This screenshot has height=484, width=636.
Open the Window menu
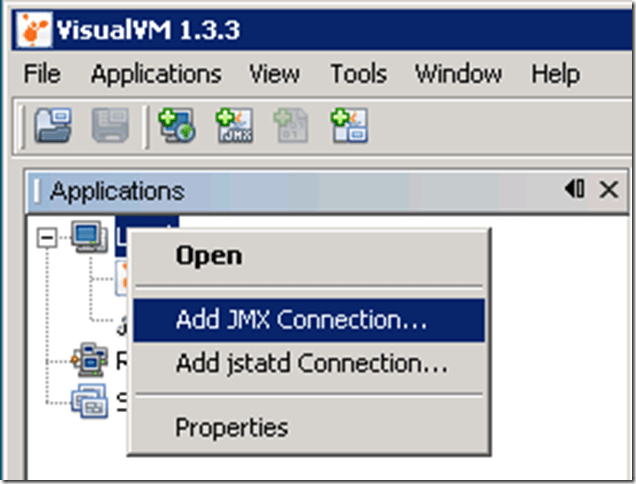[x=458, y=74]
